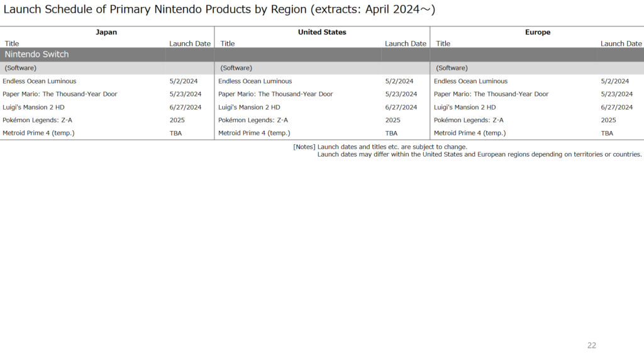Image resolution: width=644 pixels, height=360 pixels.
Task: Click TBA date for Metroid in Europe
Action: click(607, 133)
